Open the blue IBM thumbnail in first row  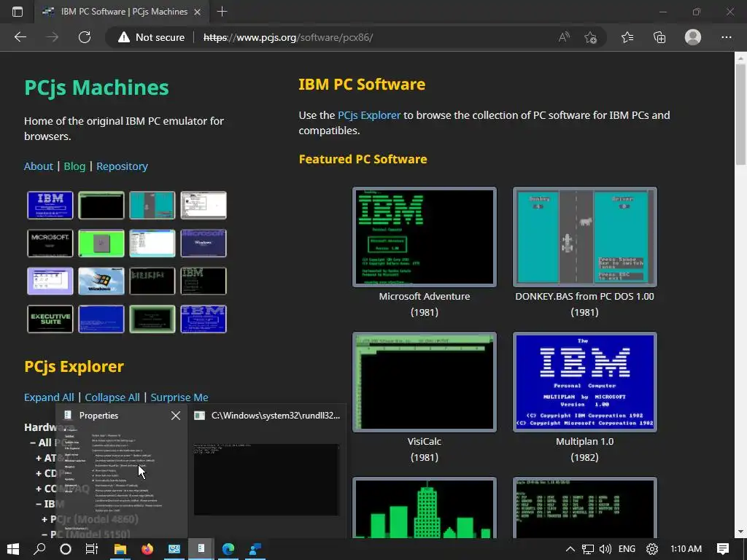click(x=50, y=205)
